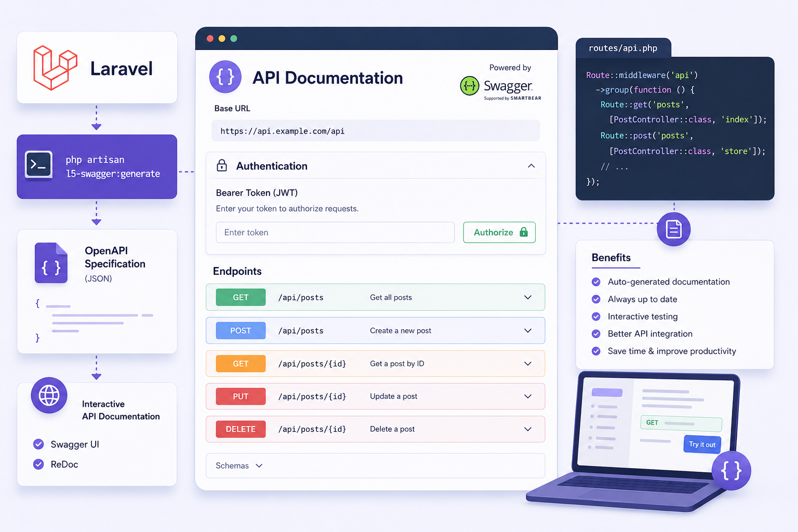Select the routes/api.php tab
This screenshot has height=532, width=798.
623,48
